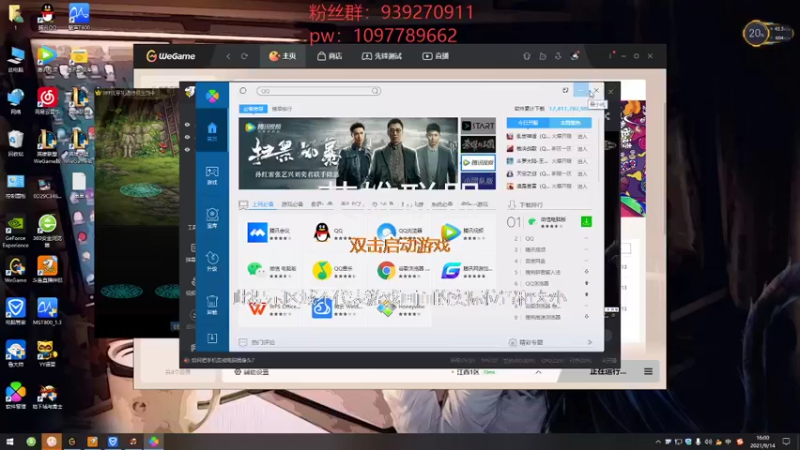Open the download manager icon at sidebar bottom
The width and height of the screenshot is (800, 450).
pyautogui.click(x=212, y=338)
